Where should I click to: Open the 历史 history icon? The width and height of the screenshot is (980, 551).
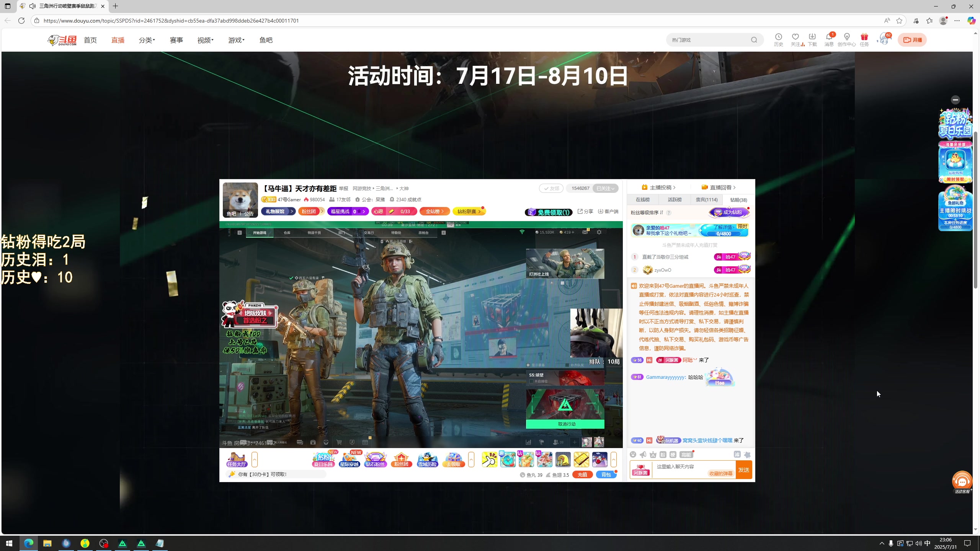point(778,39)
